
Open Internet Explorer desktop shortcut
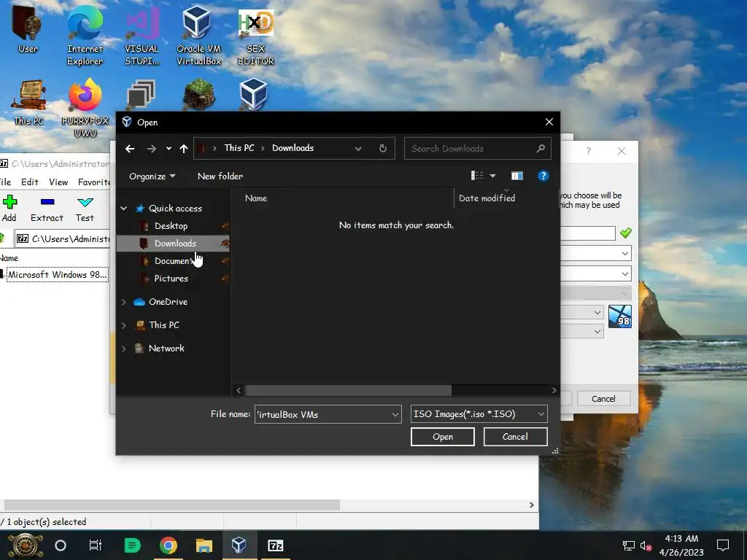[85, 34]
